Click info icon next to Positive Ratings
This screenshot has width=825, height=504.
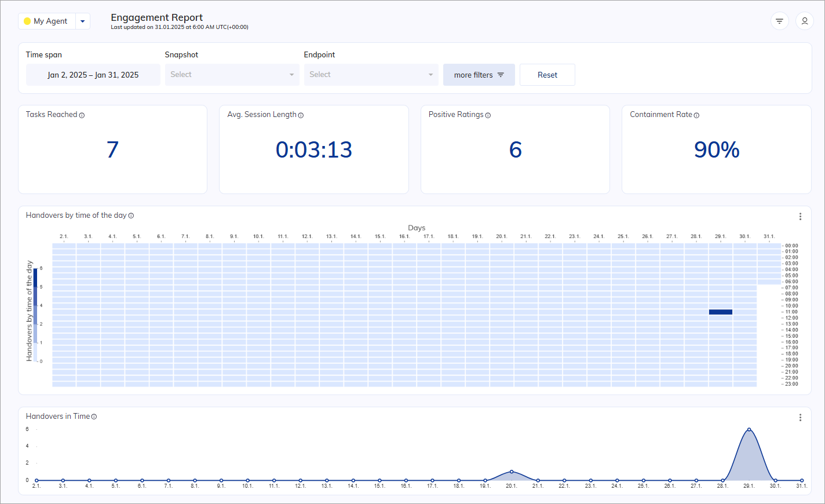coord(488,115)
